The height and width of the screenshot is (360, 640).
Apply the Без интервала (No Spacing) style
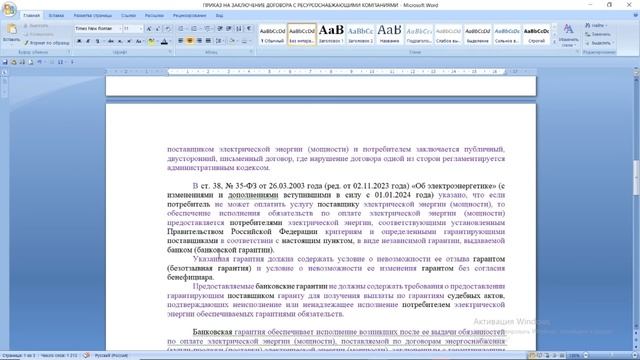tap(302, 34)
